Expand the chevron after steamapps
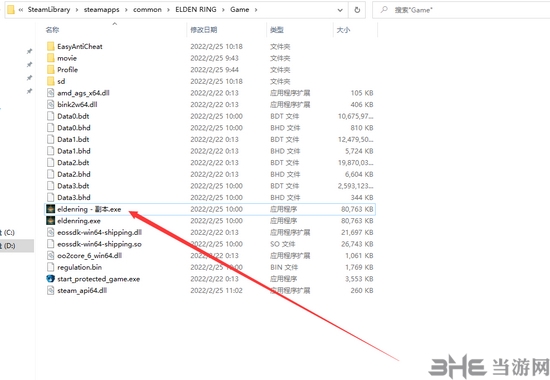Viewport: 550px width, 380px height. tap(126, 10)
